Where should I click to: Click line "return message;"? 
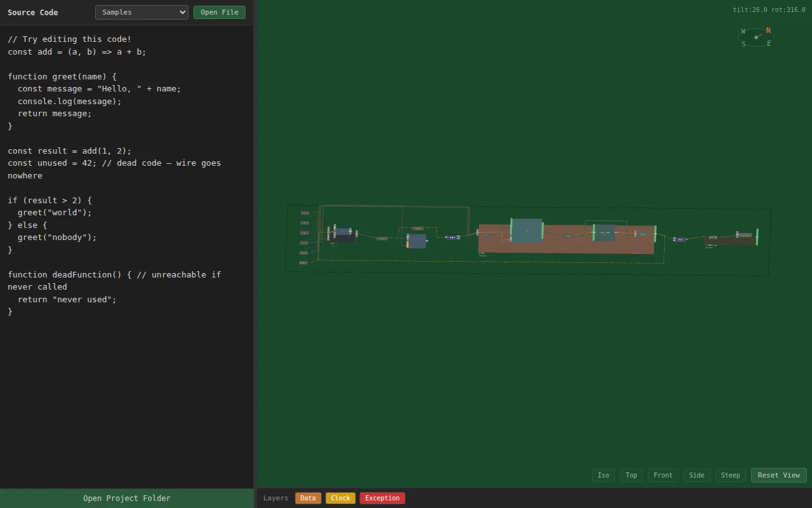(55, 114)
